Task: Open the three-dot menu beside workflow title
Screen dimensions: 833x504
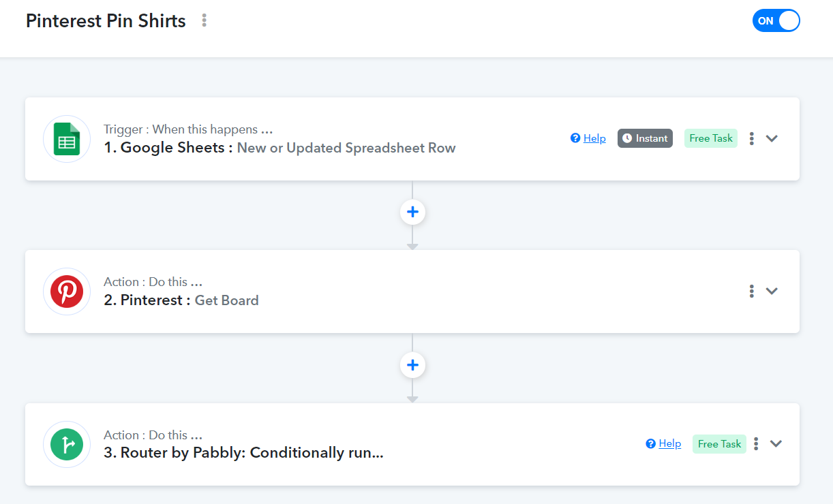Action: tap(204, 20)
